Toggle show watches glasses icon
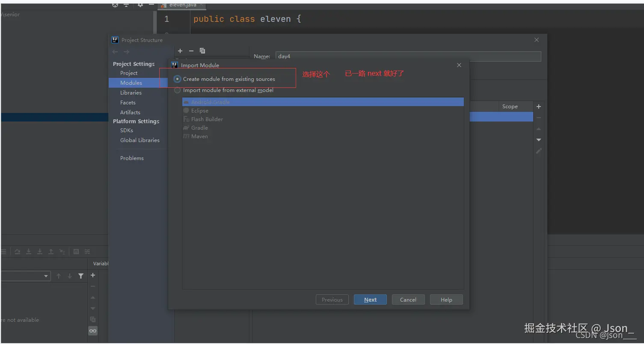Screen dimensions: 644x344 (x=93, y=331)
